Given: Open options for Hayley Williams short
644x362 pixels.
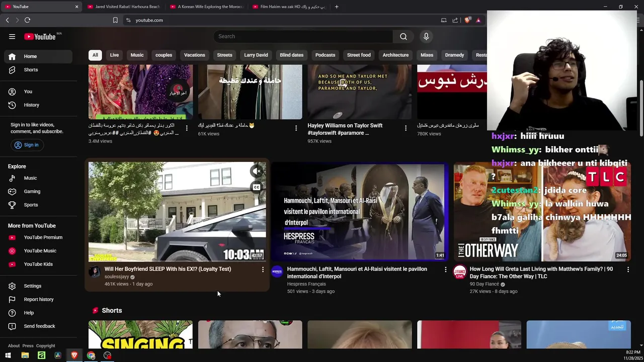Looking at the screenshot, I should tap(406, 128).
